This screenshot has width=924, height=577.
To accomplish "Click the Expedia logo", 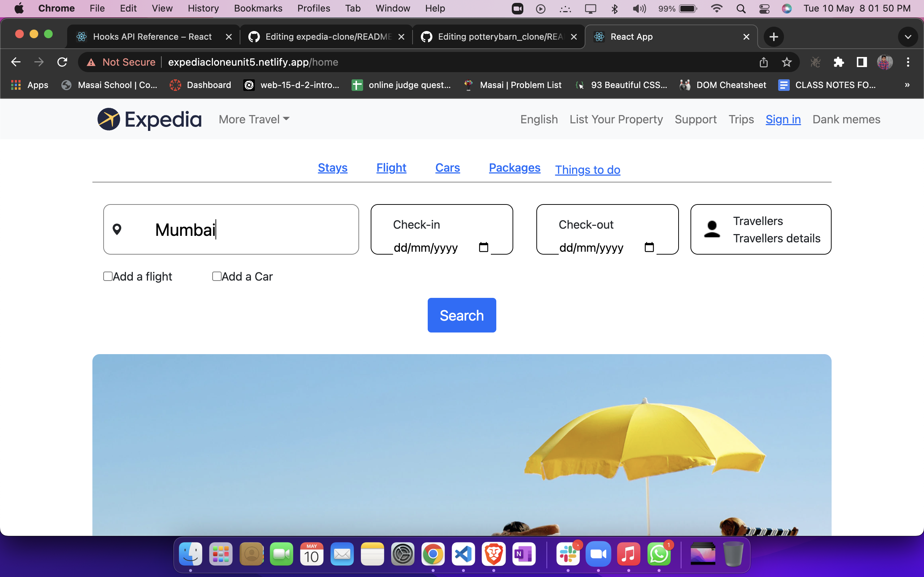I will (x=149, y=119).
